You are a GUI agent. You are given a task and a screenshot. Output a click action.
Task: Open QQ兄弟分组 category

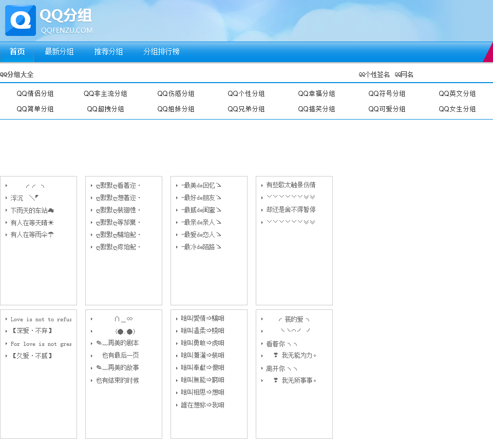coord(246,109)
